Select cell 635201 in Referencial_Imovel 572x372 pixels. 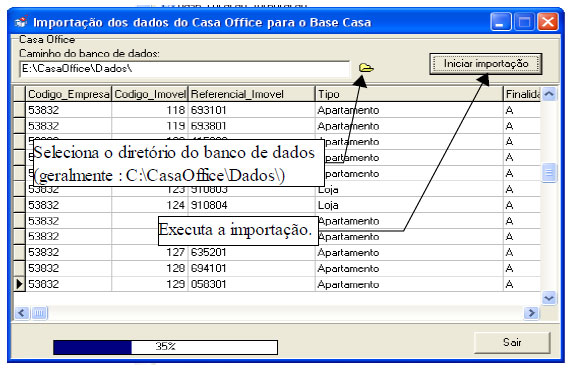click(x=251, y=252)
